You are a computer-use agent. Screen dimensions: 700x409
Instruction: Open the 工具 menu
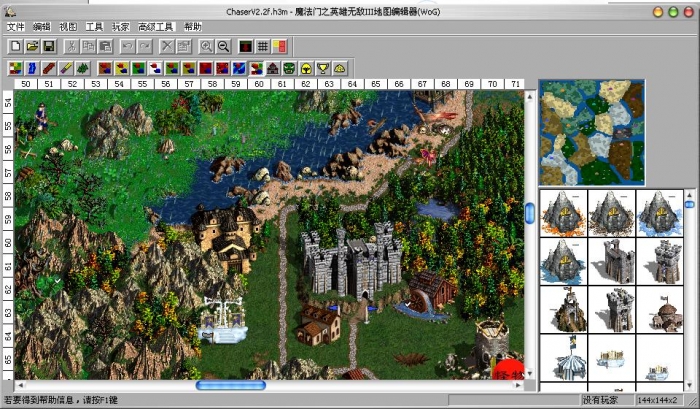point(94,27)
